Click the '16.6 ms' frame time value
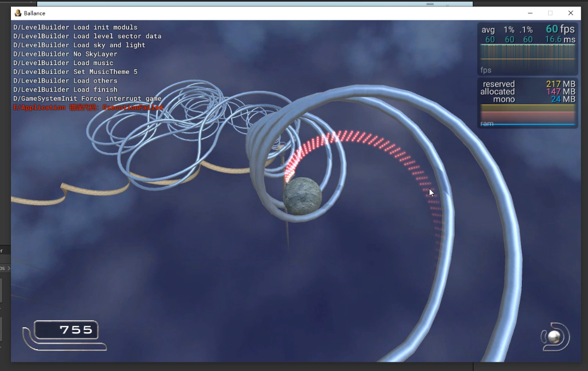The height and width of the screenshot is (371, 588). (560, 39)
